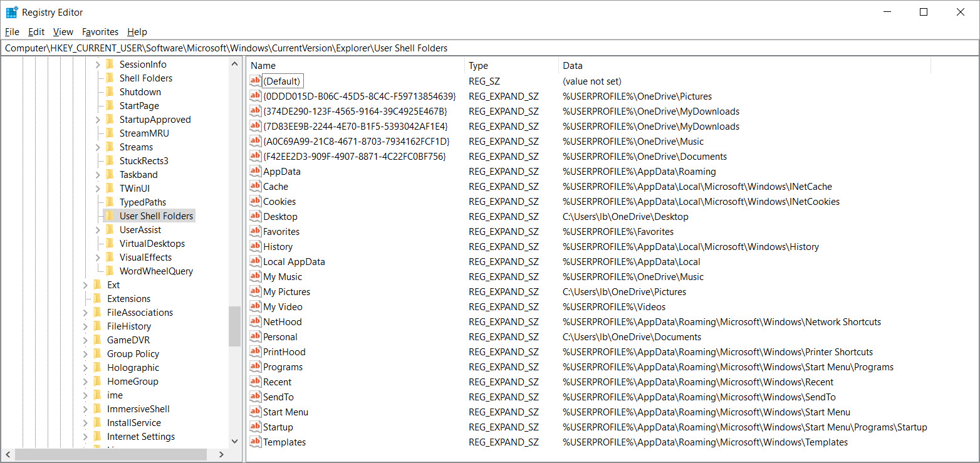Image resolution: width=980 pixels, height=463 pixels.
Task: Open the Favorites menu
Action: click(100, 32)
